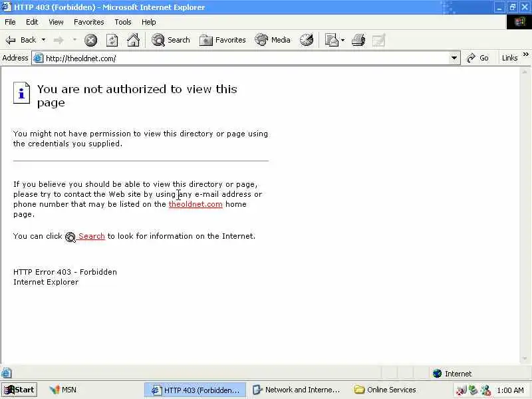532x399 pixels.
Task: Open the Favorites menu
Action: point(89,22)
